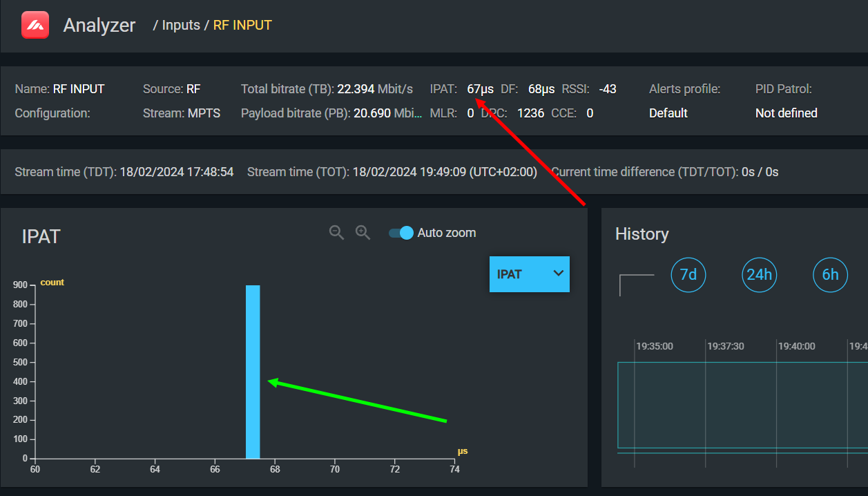
Task: Click the bracket icon beside 7d
Action: point(636,284)
